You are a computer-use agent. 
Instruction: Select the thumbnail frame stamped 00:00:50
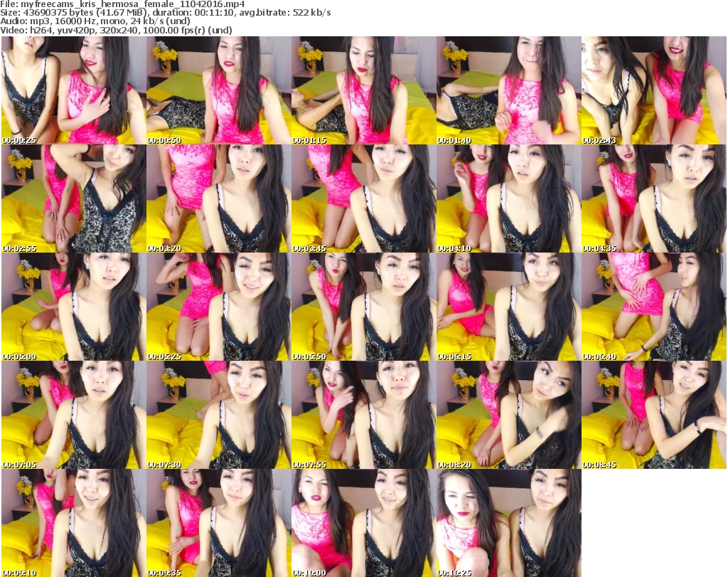tap(219, 90)
